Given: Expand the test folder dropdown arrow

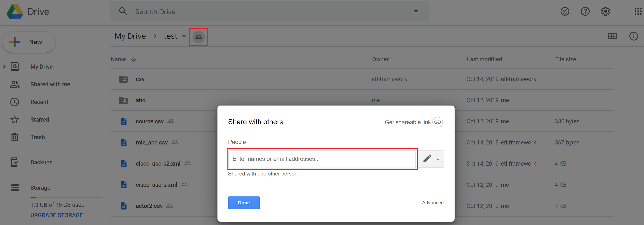Looking at the screenshot, I should click(184, 36).
